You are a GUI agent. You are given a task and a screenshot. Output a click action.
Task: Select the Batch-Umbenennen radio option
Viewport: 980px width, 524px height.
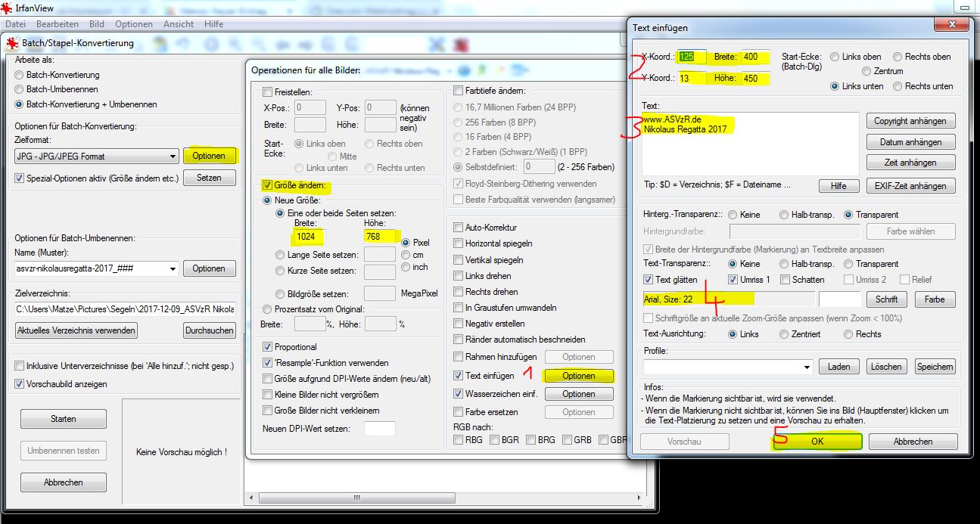(20, 89)
